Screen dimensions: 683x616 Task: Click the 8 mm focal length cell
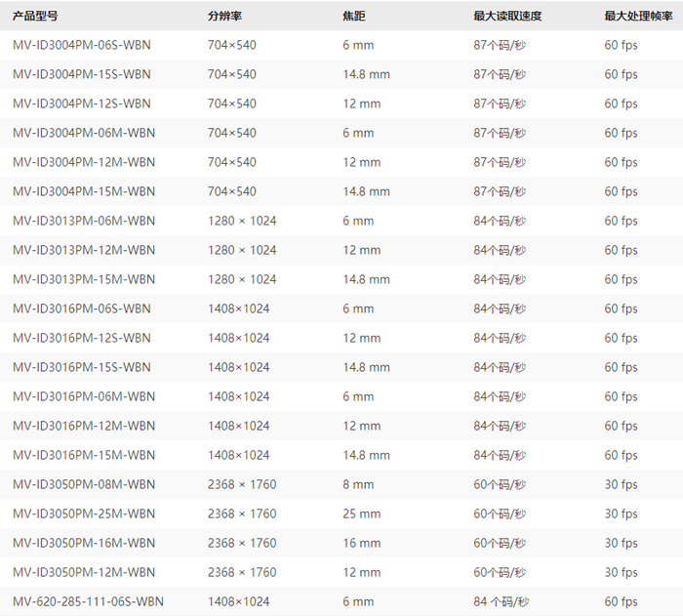(x=358, y=484)
